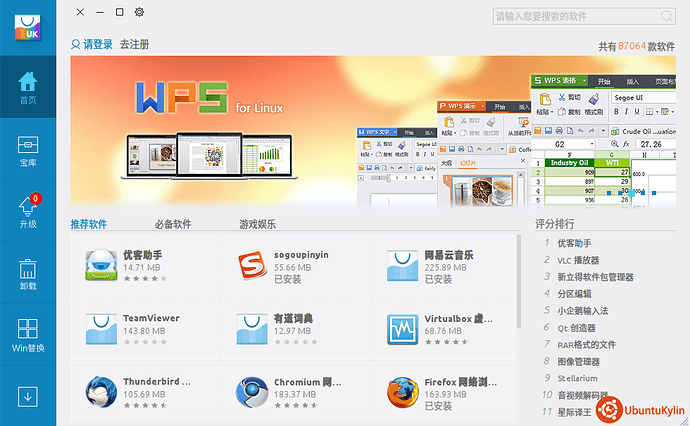
Task: Click the red upgrade count badge
Action: point(36,198)
